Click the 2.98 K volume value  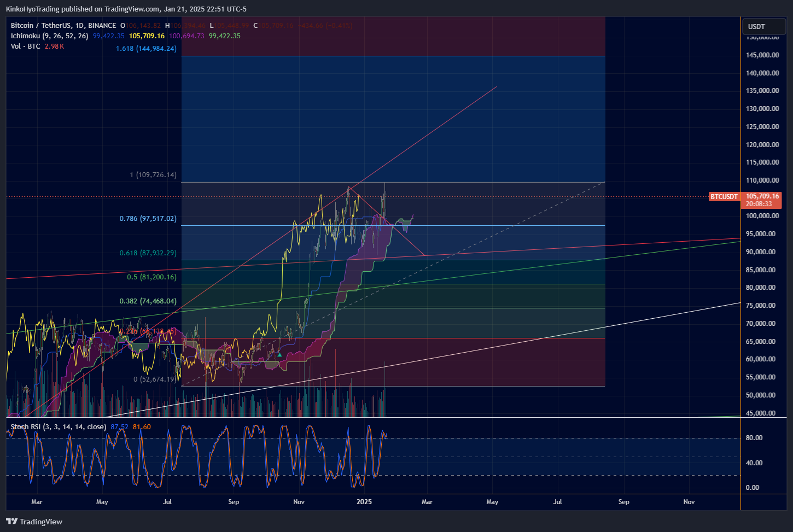point(54,46)
